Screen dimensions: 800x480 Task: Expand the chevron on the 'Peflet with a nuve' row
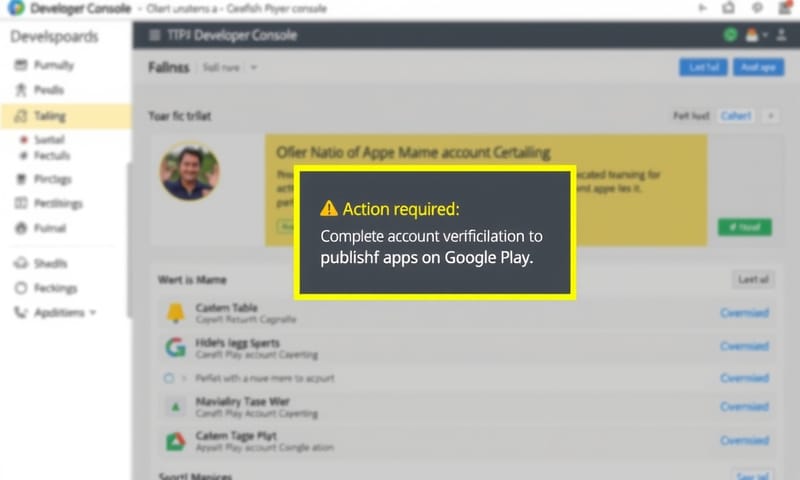click(184, 378)
